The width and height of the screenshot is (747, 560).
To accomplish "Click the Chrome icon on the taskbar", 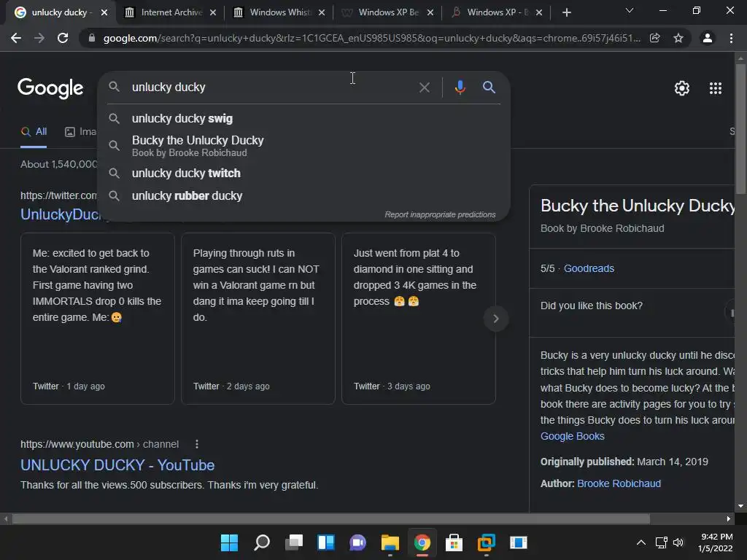I will pos(422,542).
